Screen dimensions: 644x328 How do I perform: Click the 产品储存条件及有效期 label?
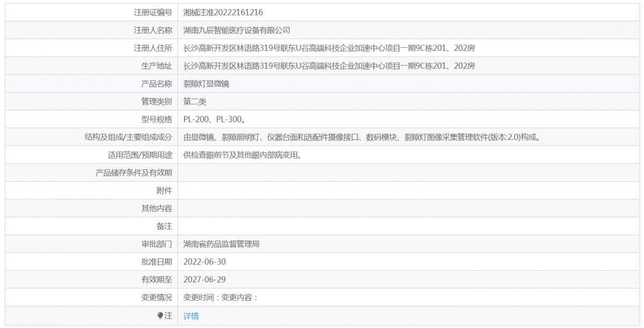point(134,173)
